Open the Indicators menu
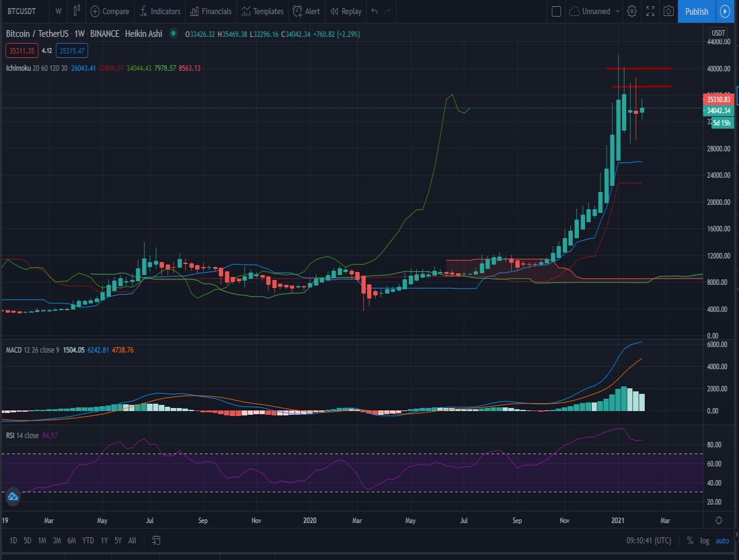The image size is (739, 560). [160, 11]
